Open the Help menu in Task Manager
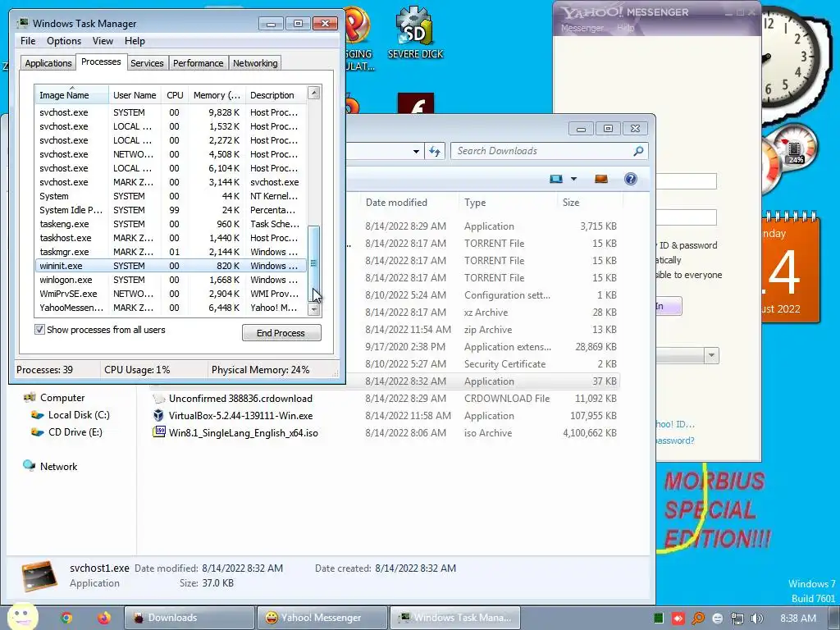The width and height of the screenshot is (840, 630). (135, 41)
